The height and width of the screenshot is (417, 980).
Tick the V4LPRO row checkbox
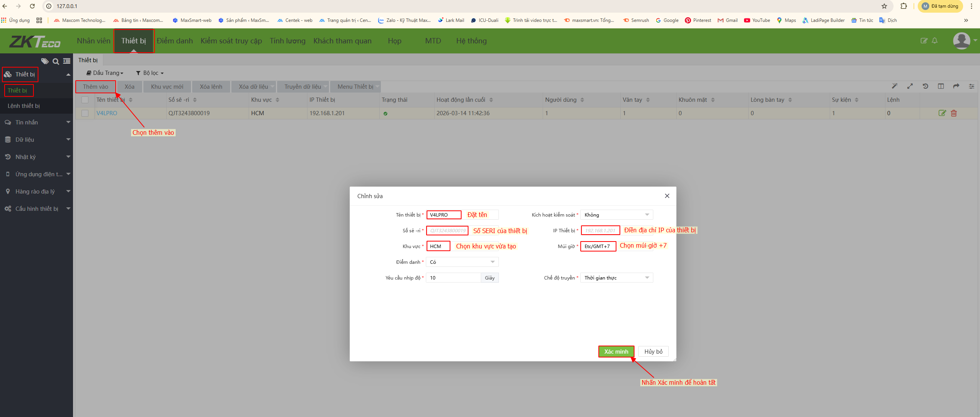[85, 113]
